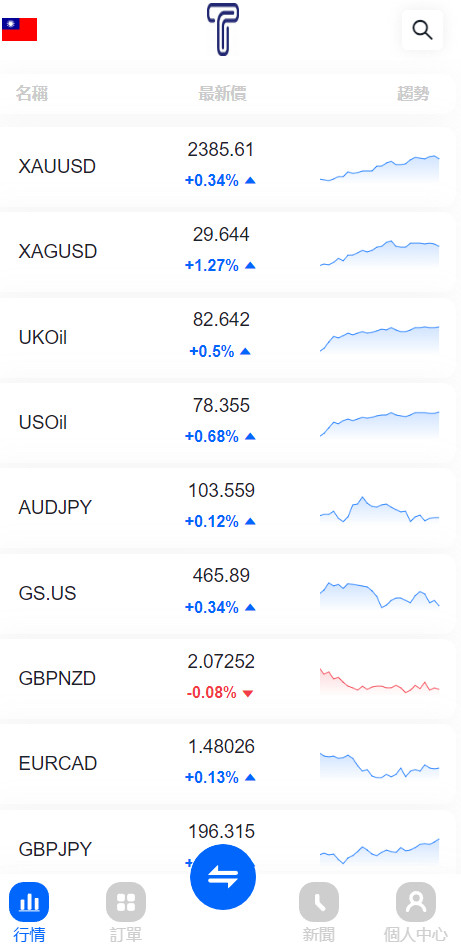Click the T logo at top
The width and height of the screenshot is (461, 950).
[222, 30]
